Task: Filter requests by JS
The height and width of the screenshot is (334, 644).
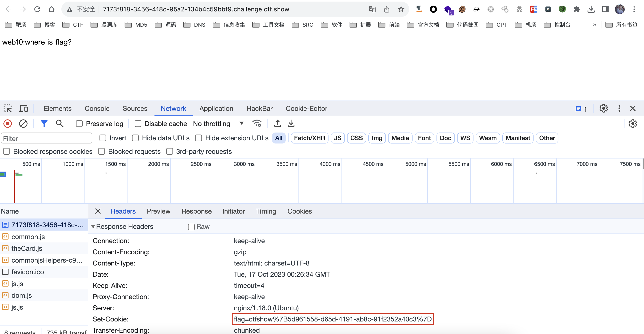Action: coord(337,138)
